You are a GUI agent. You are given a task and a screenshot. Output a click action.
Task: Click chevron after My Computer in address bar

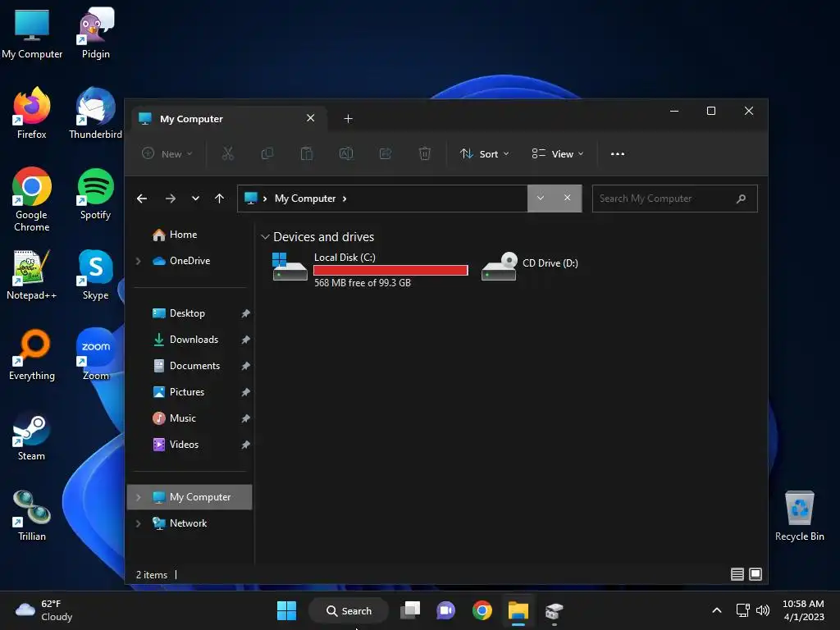tap(345, 199)
